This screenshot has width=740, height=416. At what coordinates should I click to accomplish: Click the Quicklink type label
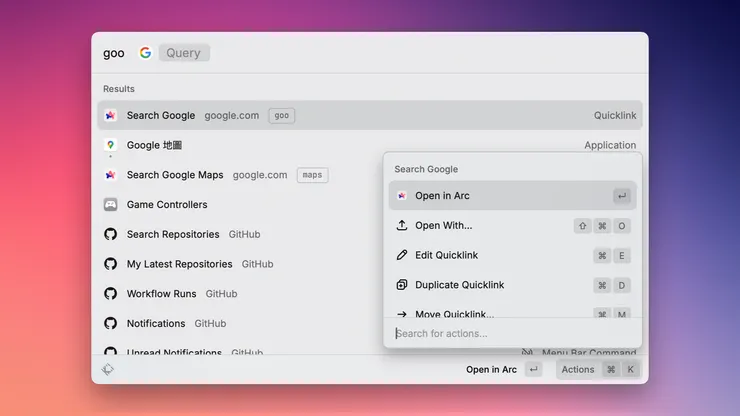(615, 115)
